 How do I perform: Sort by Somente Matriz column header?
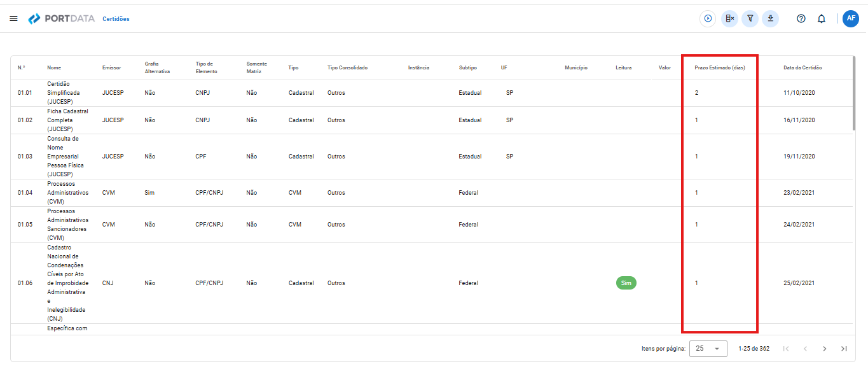(257, 67)
